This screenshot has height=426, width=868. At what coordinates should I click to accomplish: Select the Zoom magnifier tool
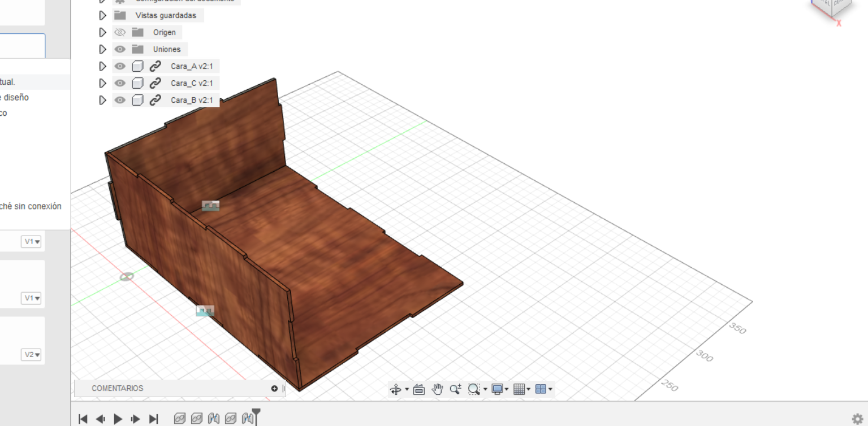[x=455, y=389]
